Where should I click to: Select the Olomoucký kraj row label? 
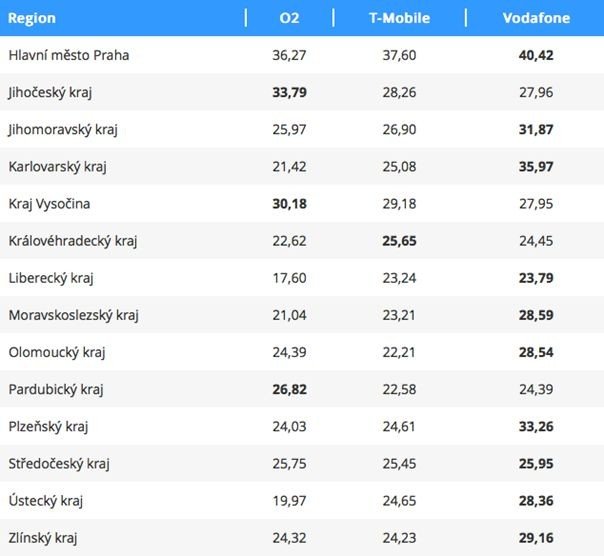57,352
